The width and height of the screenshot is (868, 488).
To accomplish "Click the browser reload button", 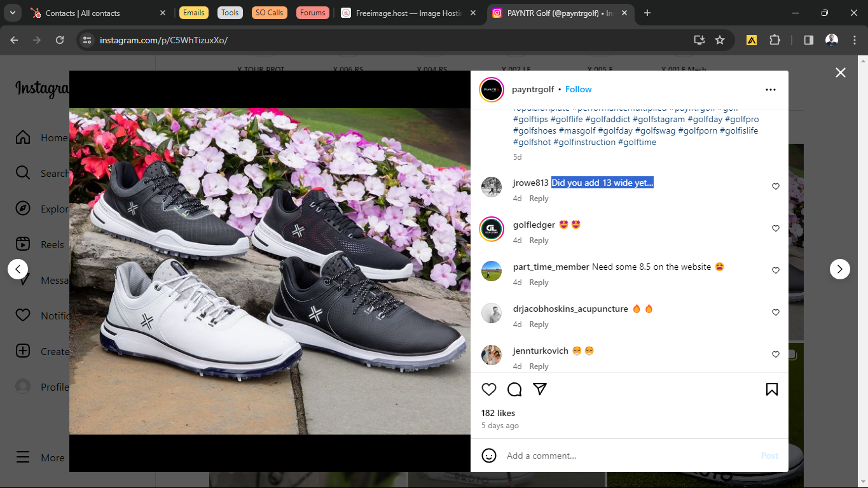I will coord(60,40).
